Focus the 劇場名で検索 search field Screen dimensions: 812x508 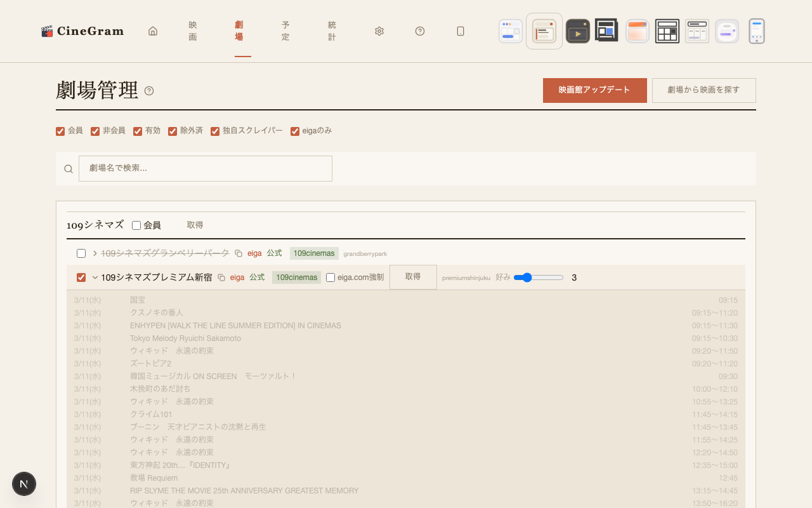pyautogui.click(x=205, y=168)
